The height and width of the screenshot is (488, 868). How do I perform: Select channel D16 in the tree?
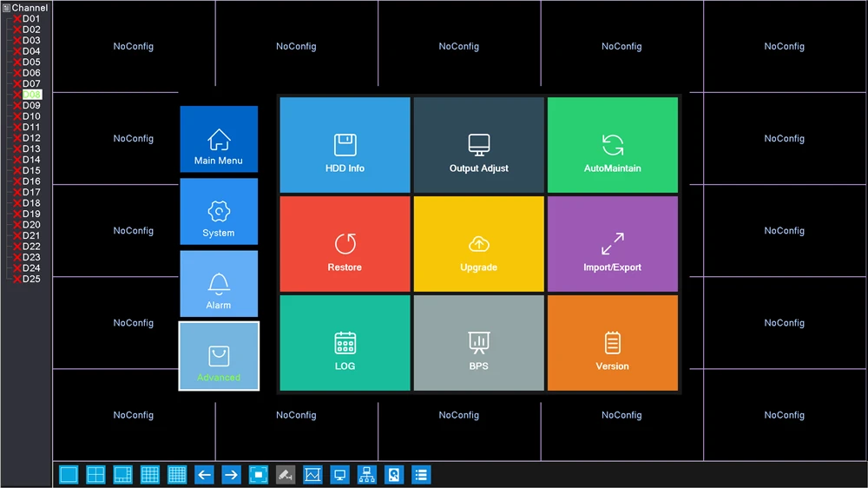[31, 181]
